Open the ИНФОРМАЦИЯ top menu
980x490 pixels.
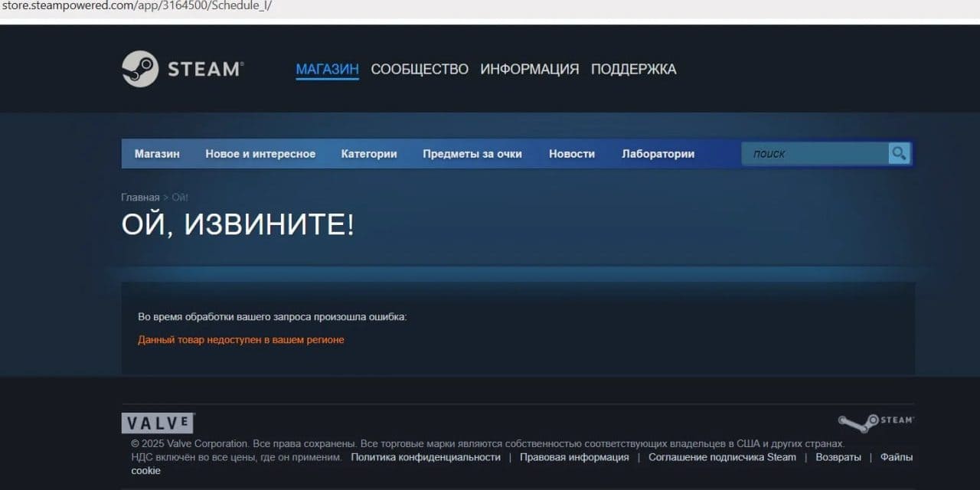click(530, 69)
